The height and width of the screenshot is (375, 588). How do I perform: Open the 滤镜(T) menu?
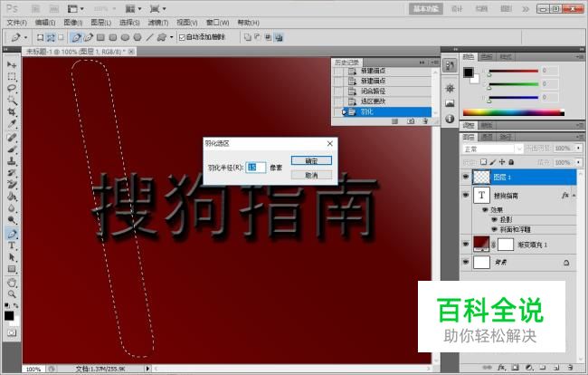tap(158, 23)
